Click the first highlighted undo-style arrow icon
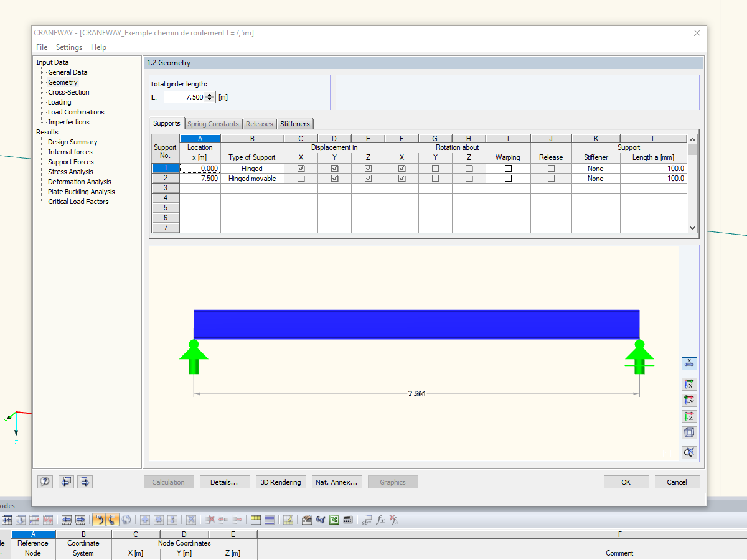 (98, 520)
